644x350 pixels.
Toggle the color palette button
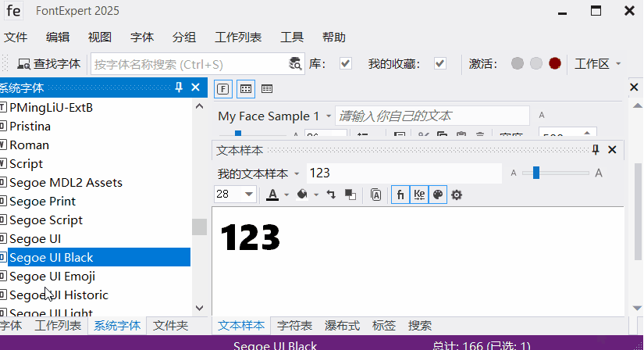click(438, 195)
